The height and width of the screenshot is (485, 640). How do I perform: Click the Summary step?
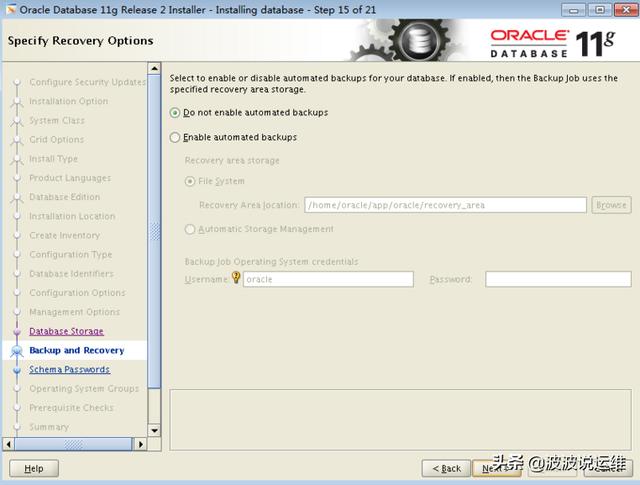(x=49, y=427)
